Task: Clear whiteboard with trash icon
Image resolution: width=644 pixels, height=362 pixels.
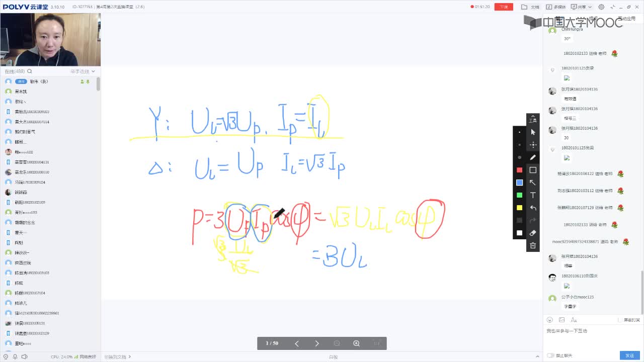Action: (533, 245)
